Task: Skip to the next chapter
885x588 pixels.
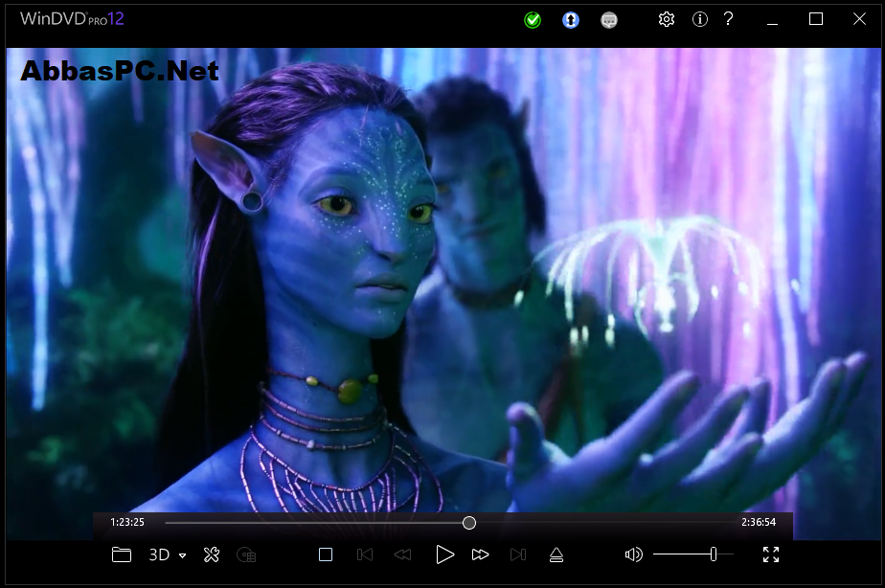Action: pos(518,554)
